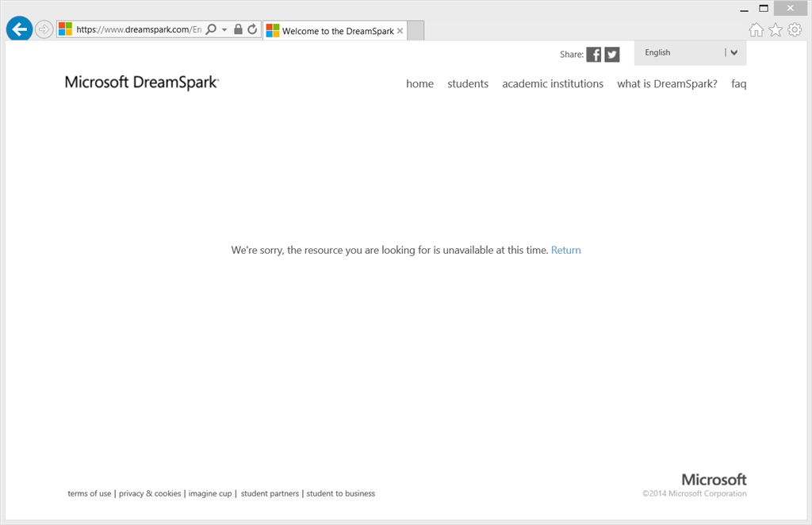The image size is (812, 525).
Task: Click the browser Back arrow button
Action: pos(19,29)
